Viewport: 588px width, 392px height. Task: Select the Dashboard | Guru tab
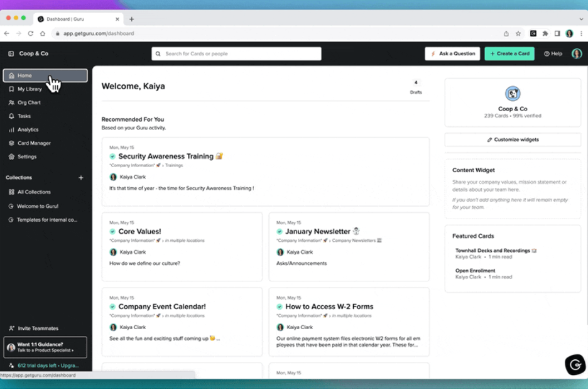79,19
